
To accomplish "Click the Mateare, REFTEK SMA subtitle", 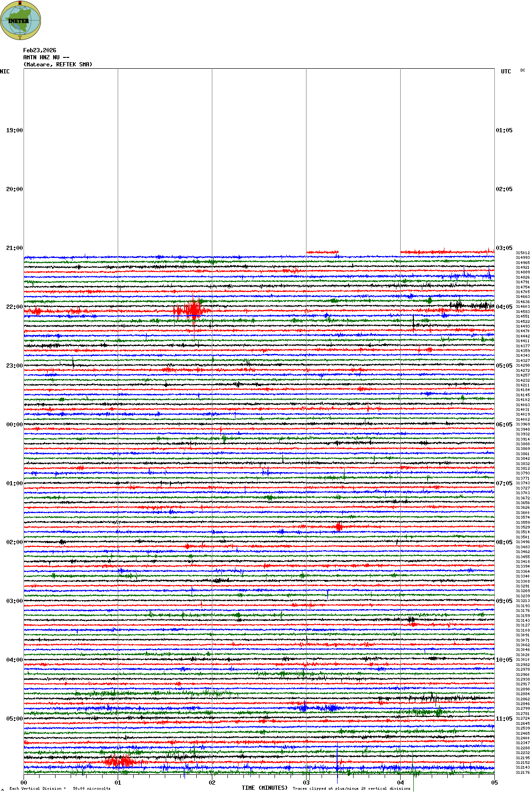I will tap(57, 64).
